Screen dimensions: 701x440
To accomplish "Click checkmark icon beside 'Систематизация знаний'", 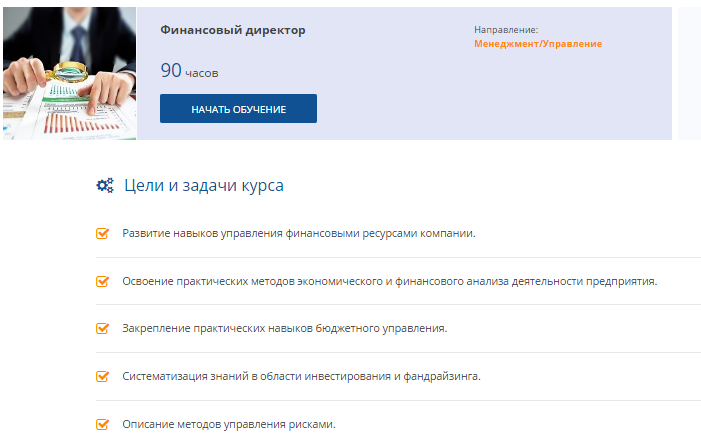I will click(x=102, y=376).
